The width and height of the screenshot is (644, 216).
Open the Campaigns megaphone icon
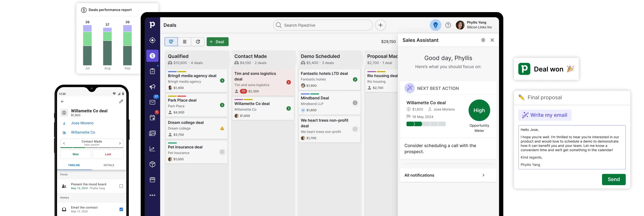152,86
